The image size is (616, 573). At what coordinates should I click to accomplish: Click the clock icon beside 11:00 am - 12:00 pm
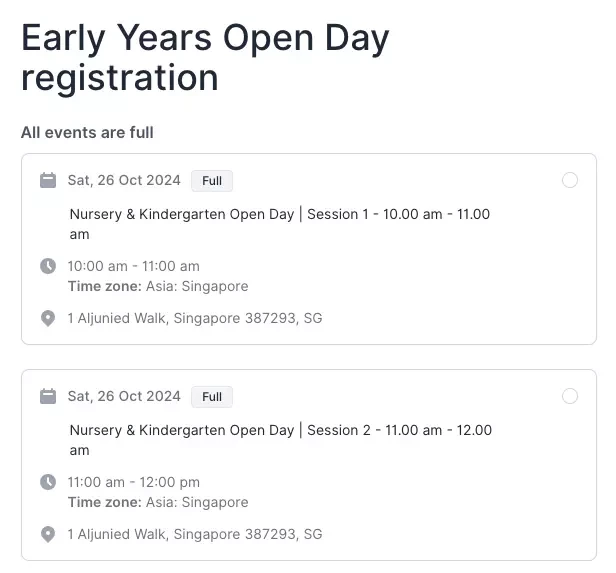click(x=48, y=482)
